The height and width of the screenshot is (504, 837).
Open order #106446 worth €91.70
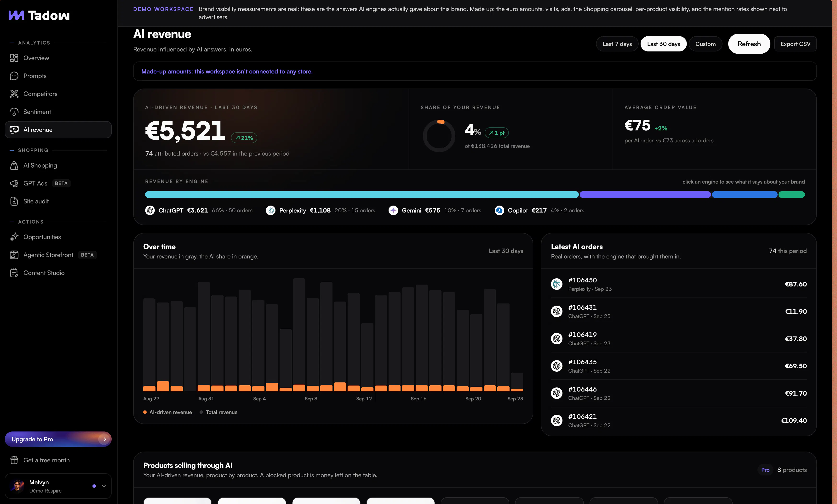(x=679, y=393)
